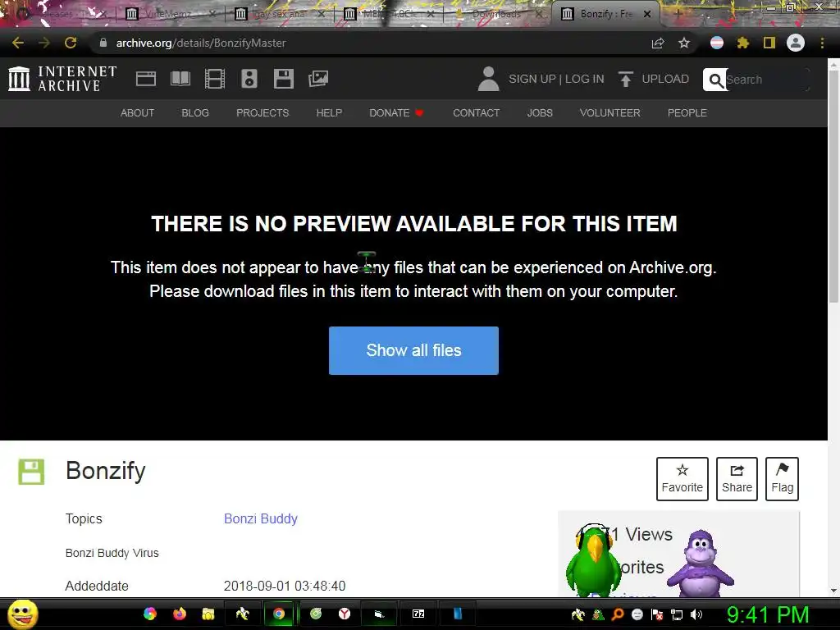This screenshot has height=630, width=840.
Task: Focus the Internet Archive search field
Action: point(766,80)
